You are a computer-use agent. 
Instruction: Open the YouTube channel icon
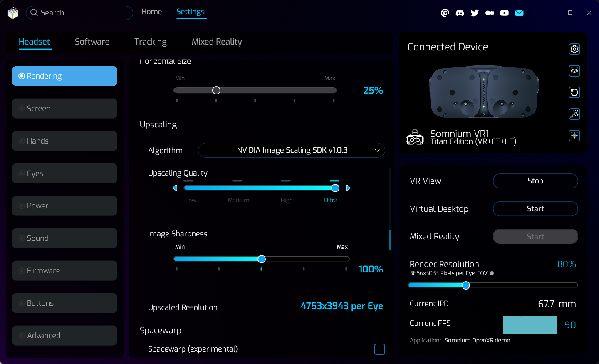tap(504, 13)
